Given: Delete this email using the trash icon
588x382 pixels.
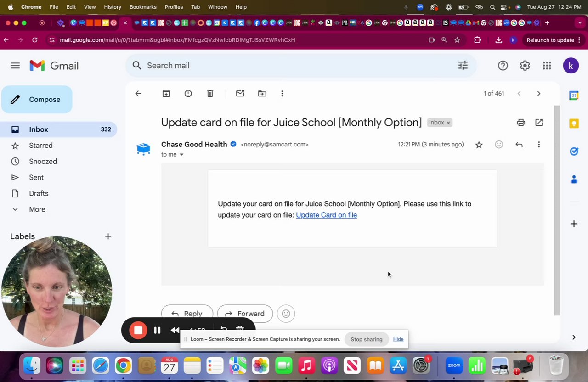Looking at the screenshot, I should pos(210,94).
